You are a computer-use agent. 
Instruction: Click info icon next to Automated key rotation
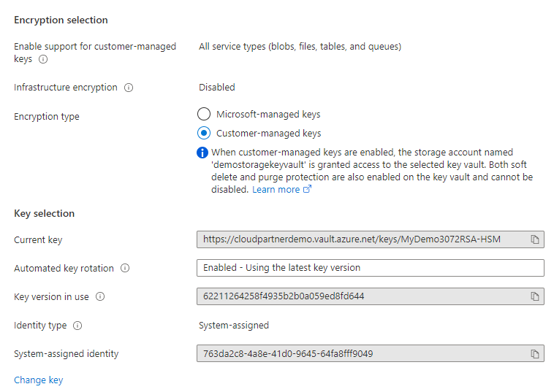point(125,269)
